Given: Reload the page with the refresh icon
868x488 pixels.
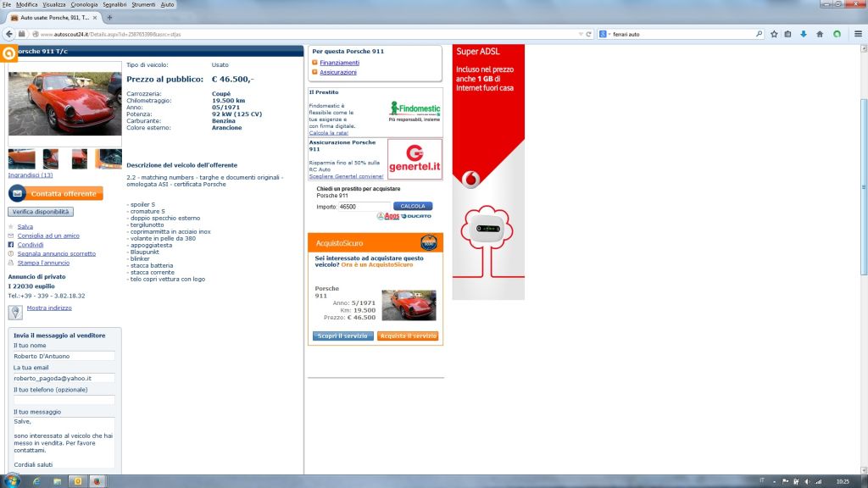Looking at the screenshot, I should tap(588, 34).
